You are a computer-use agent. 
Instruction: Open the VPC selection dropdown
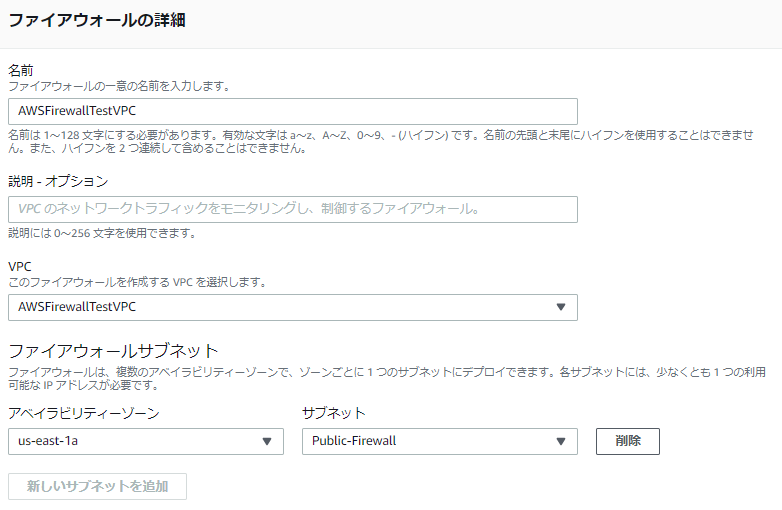(293, 307)
